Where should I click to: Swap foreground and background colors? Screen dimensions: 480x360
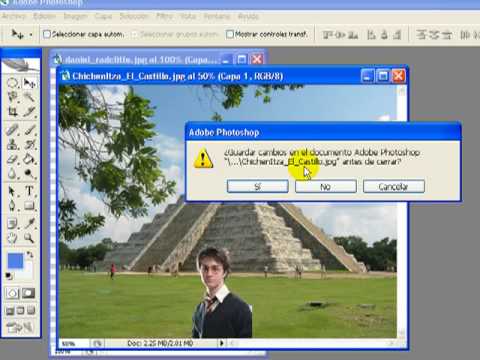coord(30,255)
